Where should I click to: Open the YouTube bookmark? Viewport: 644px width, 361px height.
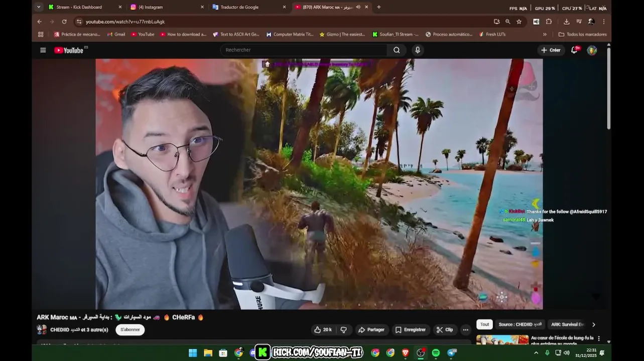click(x=143, y=35)
